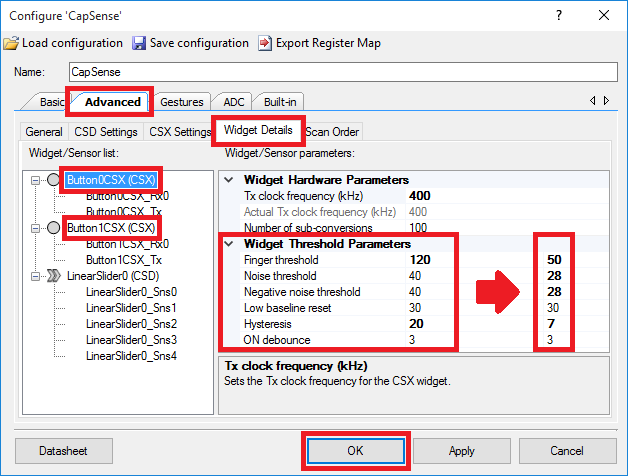Click Save configuration text

pos(199,43)
